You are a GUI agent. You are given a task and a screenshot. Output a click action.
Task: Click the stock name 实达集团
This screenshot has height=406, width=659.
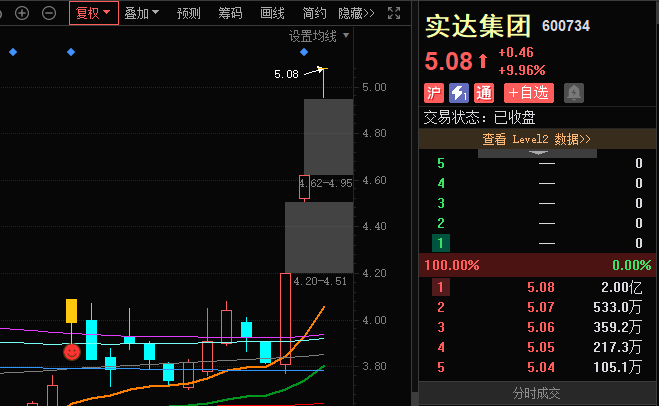tap(478, 26)
